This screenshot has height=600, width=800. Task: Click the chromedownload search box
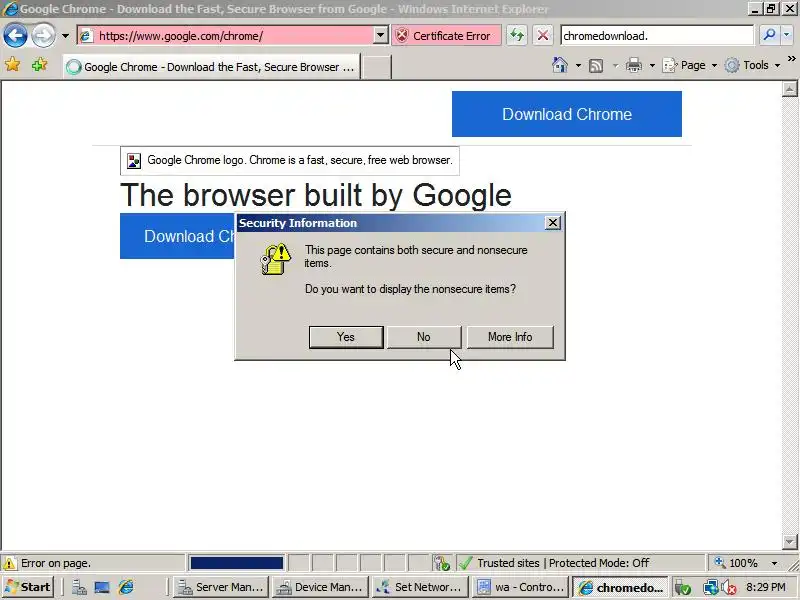657,36
